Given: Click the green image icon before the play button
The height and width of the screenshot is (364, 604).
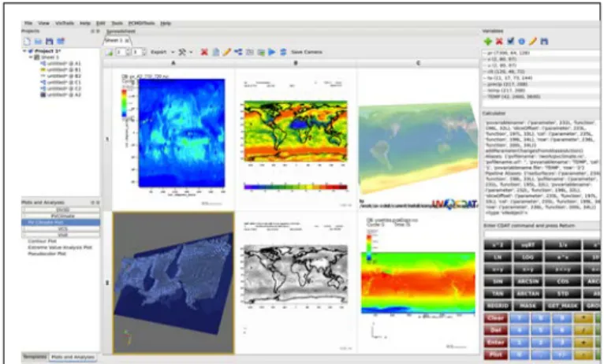Looking at the screenshot, I should click(261, 52).
